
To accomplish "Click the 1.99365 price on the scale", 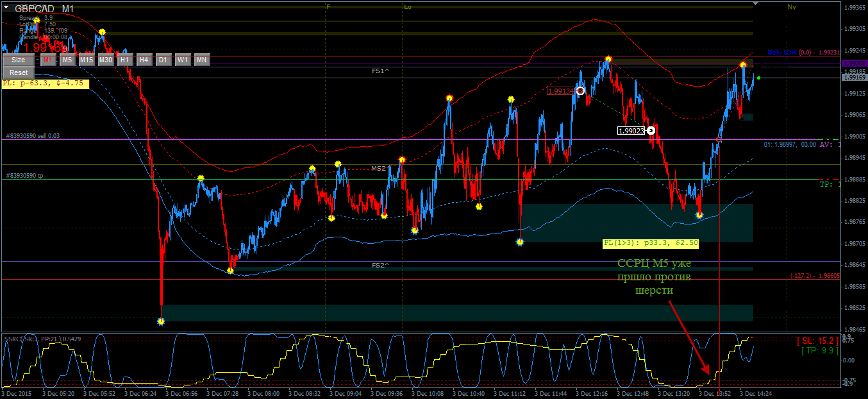I will [855, 8].
